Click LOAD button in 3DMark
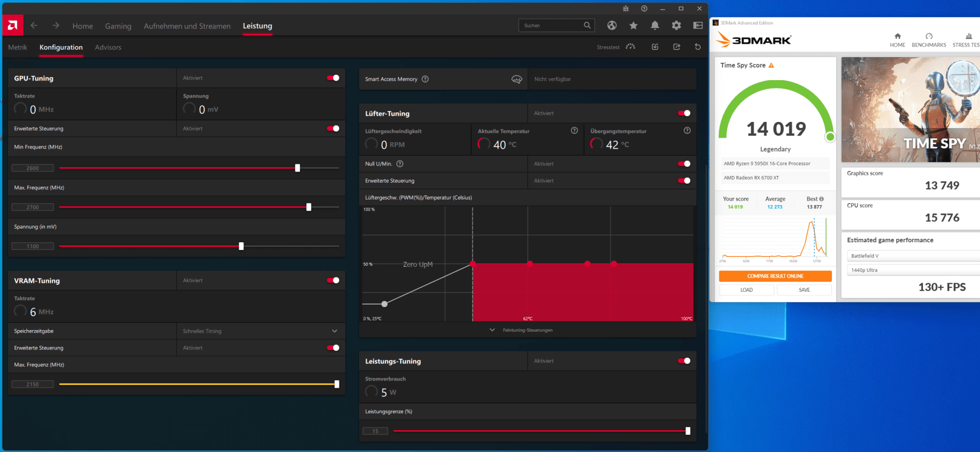The height and width of the screenshot is (452, 980). point(747,290)
